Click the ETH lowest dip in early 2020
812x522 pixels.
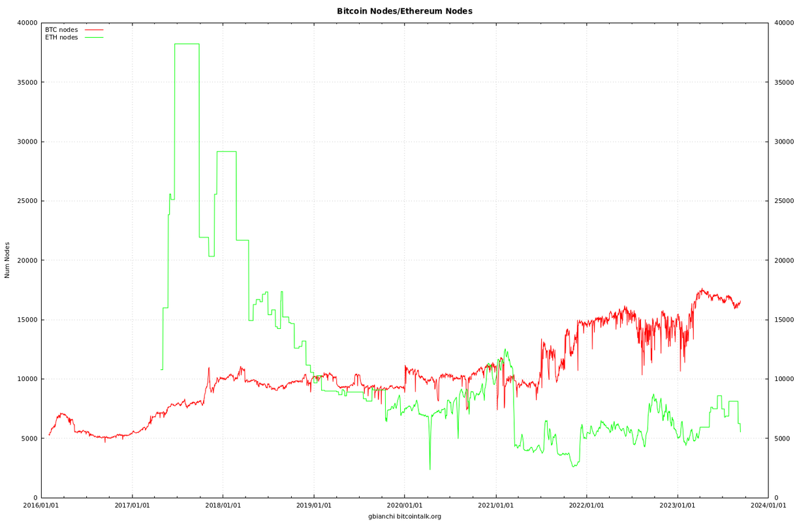tap(429, 468)
